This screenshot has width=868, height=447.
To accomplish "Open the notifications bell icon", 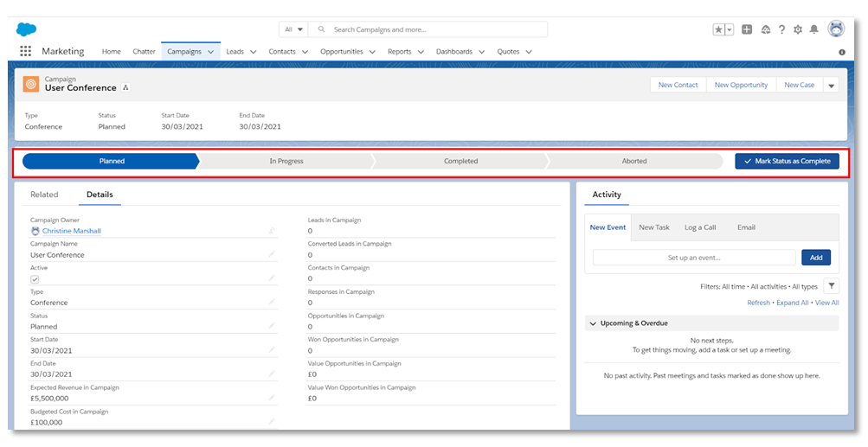I will pyautogui.click(x=813, y=30).
